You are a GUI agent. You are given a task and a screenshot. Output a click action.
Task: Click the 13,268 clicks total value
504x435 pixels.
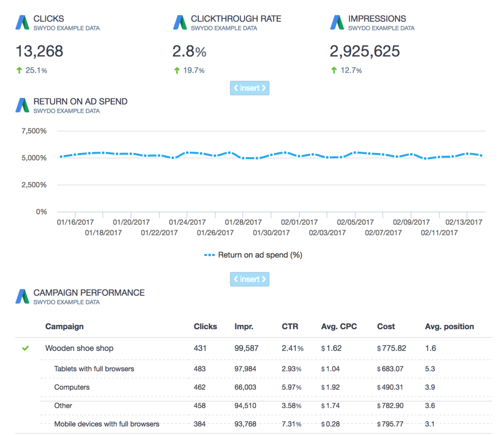[x=39, y=51]
